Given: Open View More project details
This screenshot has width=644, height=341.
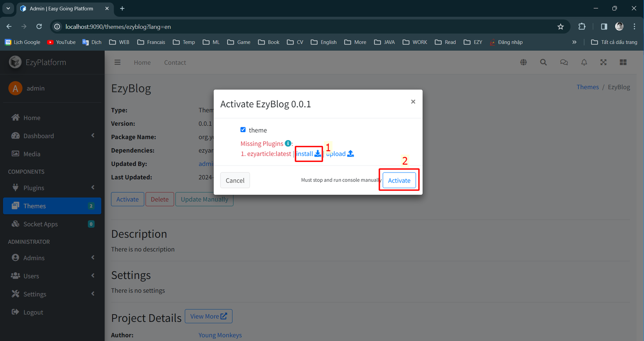Looking at the screenshot, I should tap(208, 316).
